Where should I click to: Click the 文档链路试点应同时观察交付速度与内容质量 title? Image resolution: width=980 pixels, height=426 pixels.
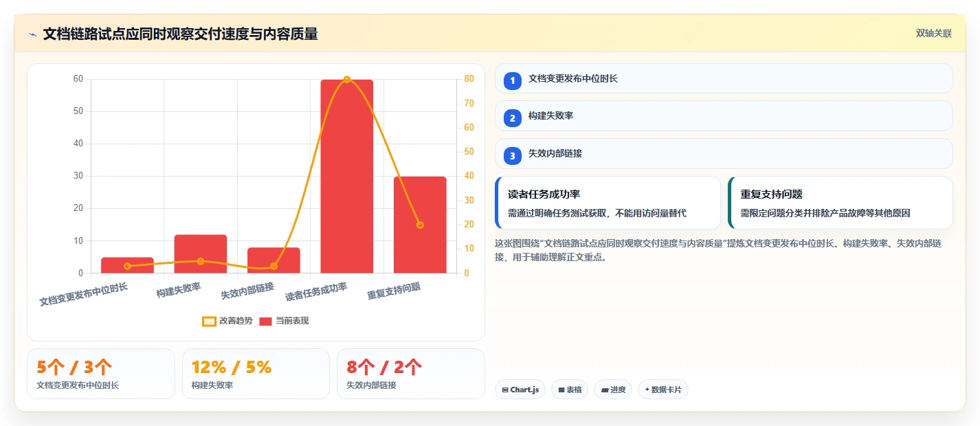[x=180, y=34]
